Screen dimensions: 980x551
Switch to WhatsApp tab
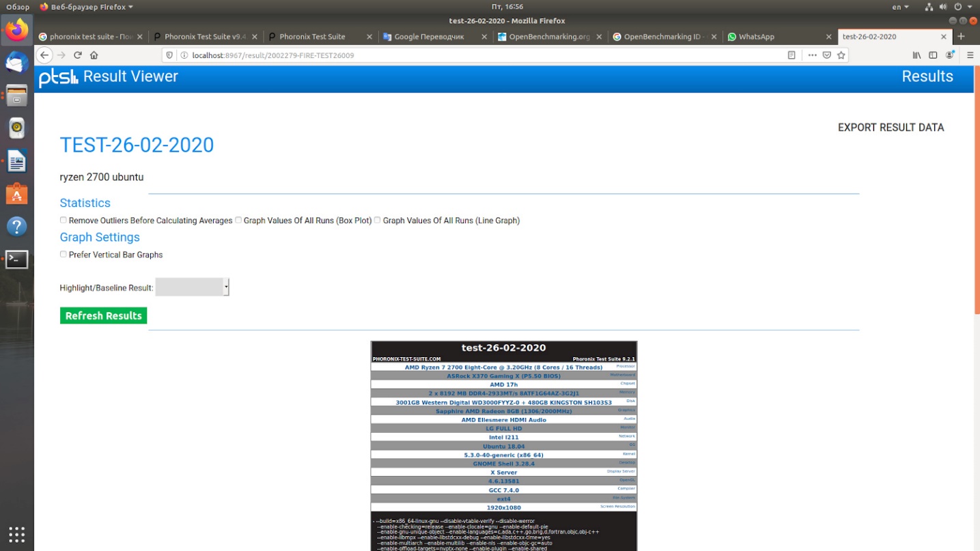pyautogui.click(x=779, y=37)
